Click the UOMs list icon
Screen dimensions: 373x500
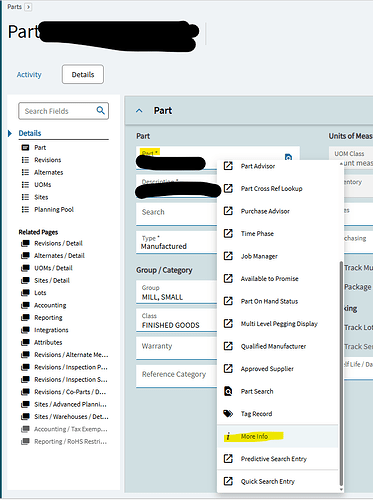point(25,185)
